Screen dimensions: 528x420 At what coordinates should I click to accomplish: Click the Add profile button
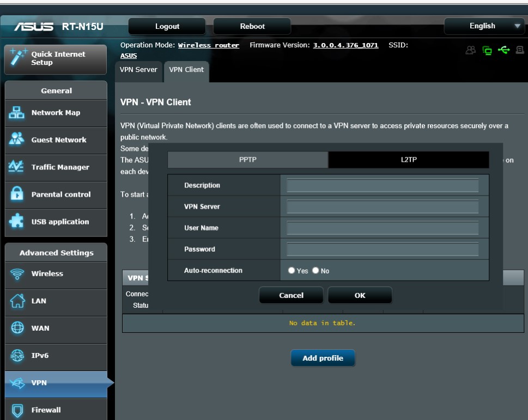click(x=323, y=358)
